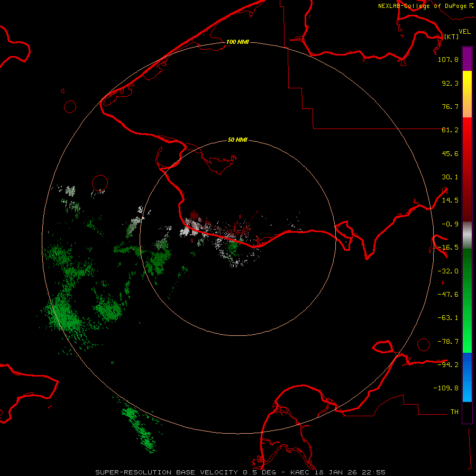Select the 30.1 velocity scale value
The image size is (476, 476).
coord(450,177)
